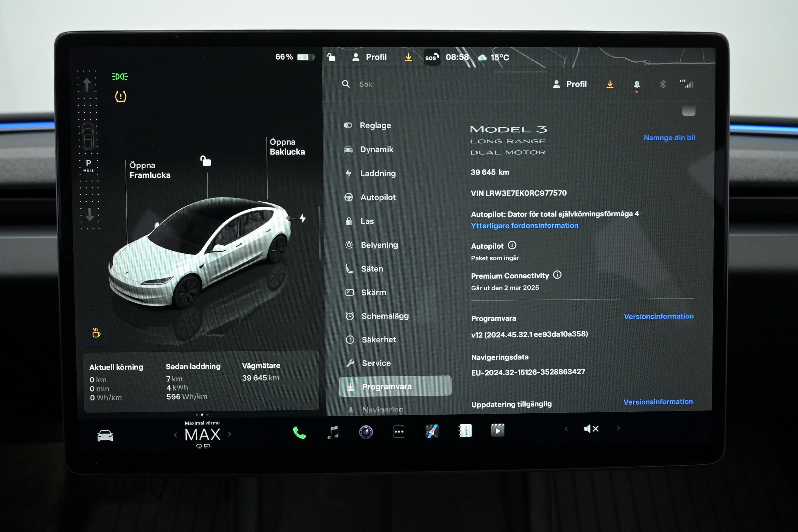The height and width of the screenshot is (532, 798).
Task: Tap the Aktuell körning trip card
Action: pyautogui.click(x=117, y=382)
